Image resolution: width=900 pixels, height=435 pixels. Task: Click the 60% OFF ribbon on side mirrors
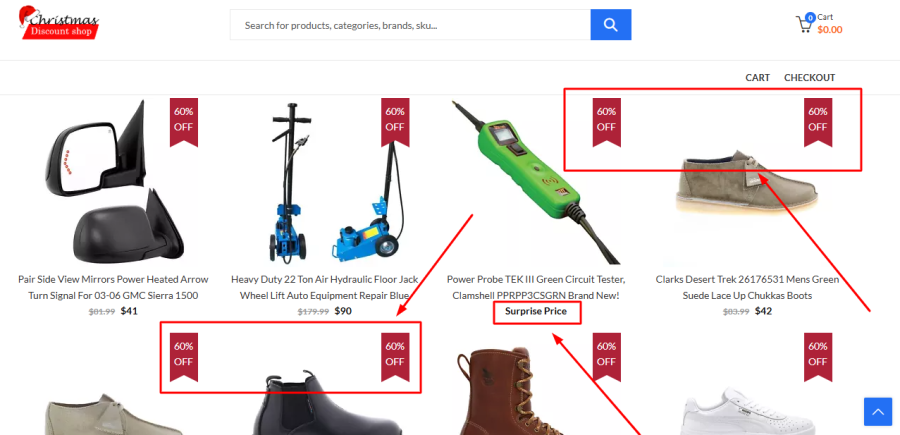click(x=184, y=122)
